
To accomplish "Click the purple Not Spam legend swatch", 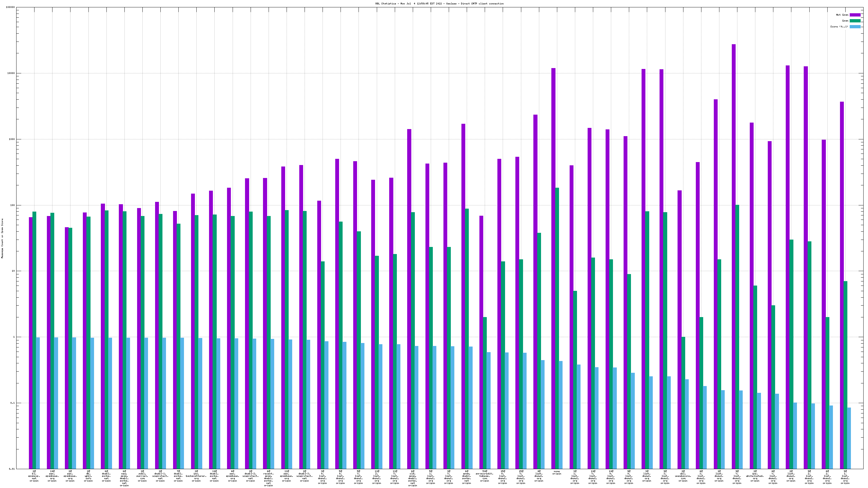I will (855, 15).
